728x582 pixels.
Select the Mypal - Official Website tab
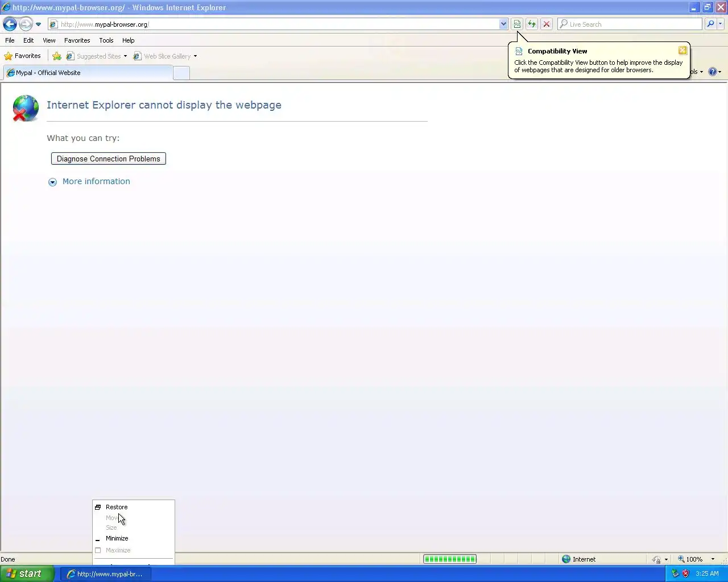[x=88, y=73]
